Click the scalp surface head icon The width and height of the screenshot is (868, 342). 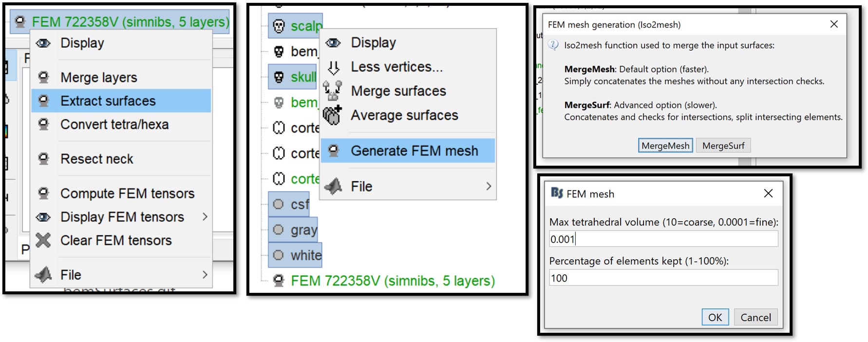coord(279,26)
